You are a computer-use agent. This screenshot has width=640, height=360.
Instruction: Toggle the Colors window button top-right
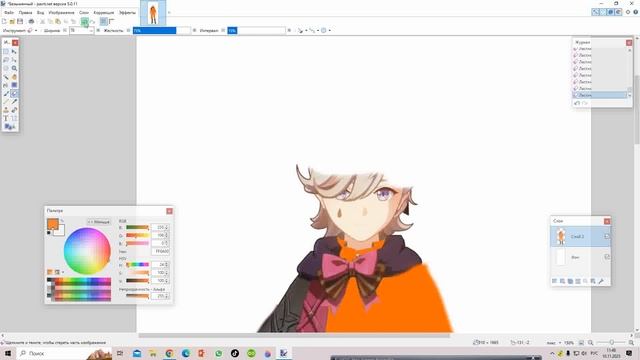[x=618, y=12]
